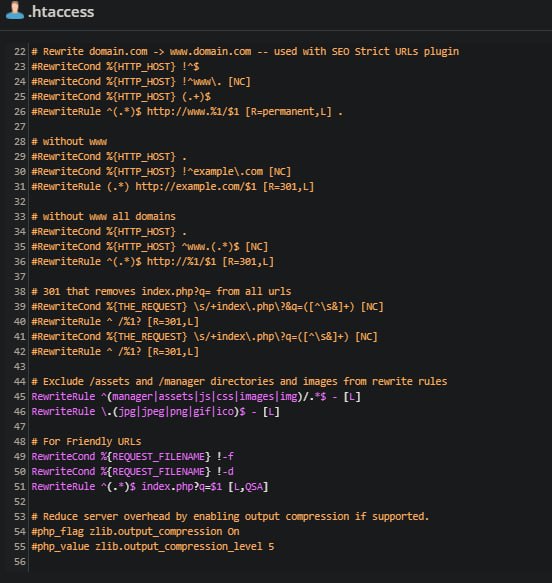
Task: Click REQUEST_FILENAME !-f condition on line 49
Action: pos(133,457)
